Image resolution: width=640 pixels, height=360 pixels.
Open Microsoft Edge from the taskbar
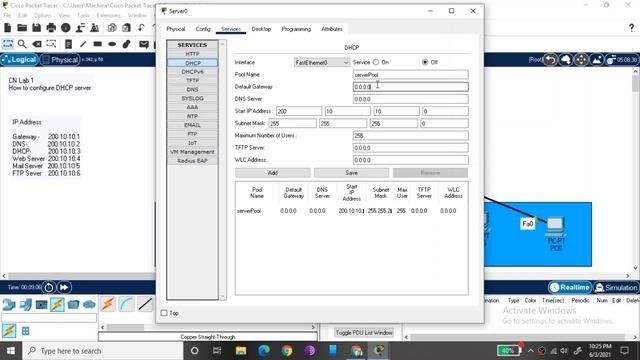click(x=264, y=351)
